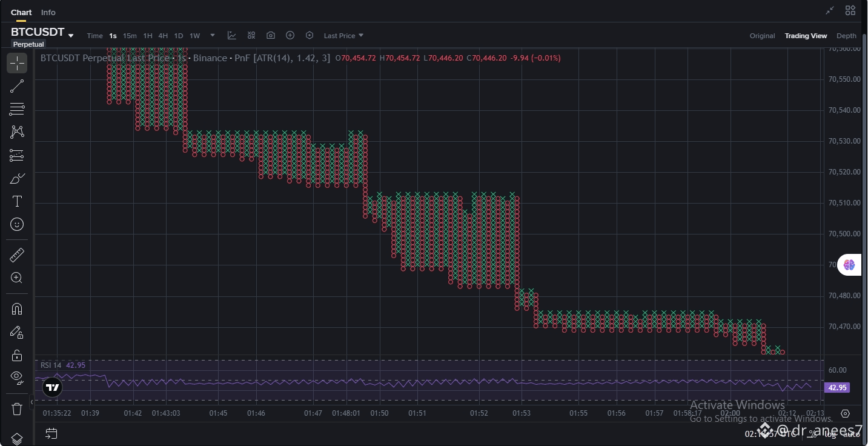The height and width of the screenshot is (446, 868).
Task: Open chart settings gear near time axis
Action: point(846,413)
